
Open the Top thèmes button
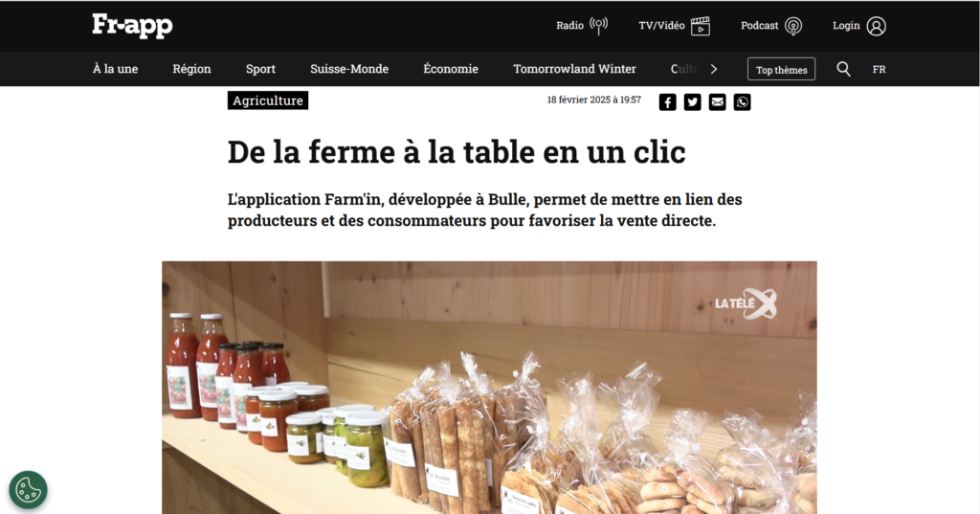click(781, 70)
